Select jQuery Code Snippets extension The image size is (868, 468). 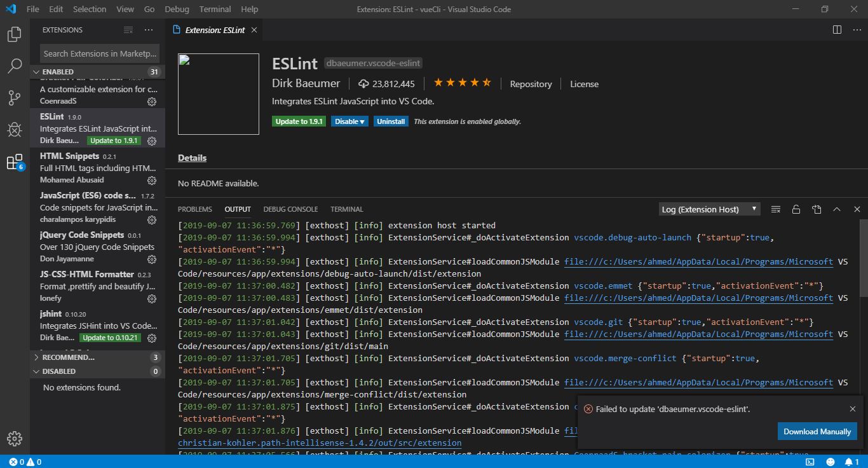pos(97,247)
